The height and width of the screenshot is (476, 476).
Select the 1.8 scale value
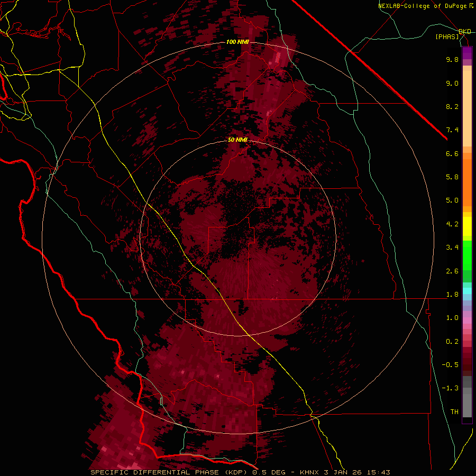tap(452, 295)
